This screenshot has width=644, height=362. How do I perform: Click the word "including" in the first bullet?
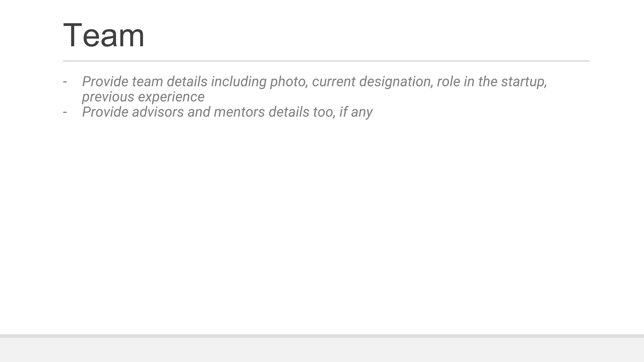(239, 82)
